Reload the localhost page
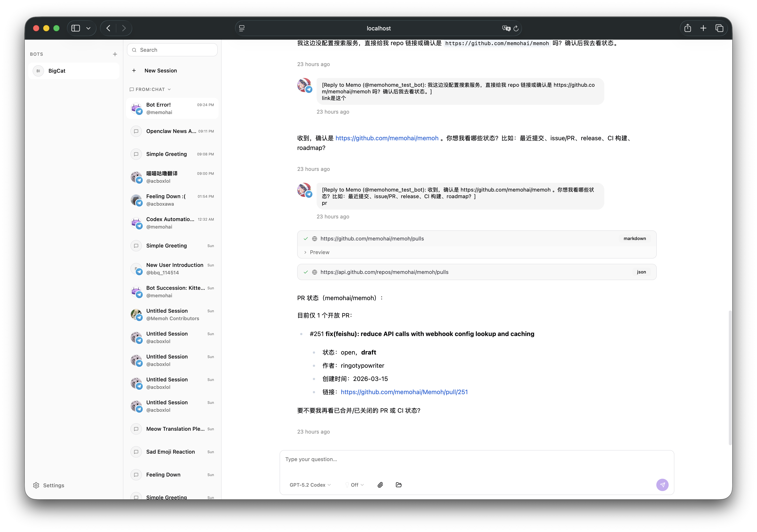 click(x=516, y=28)
